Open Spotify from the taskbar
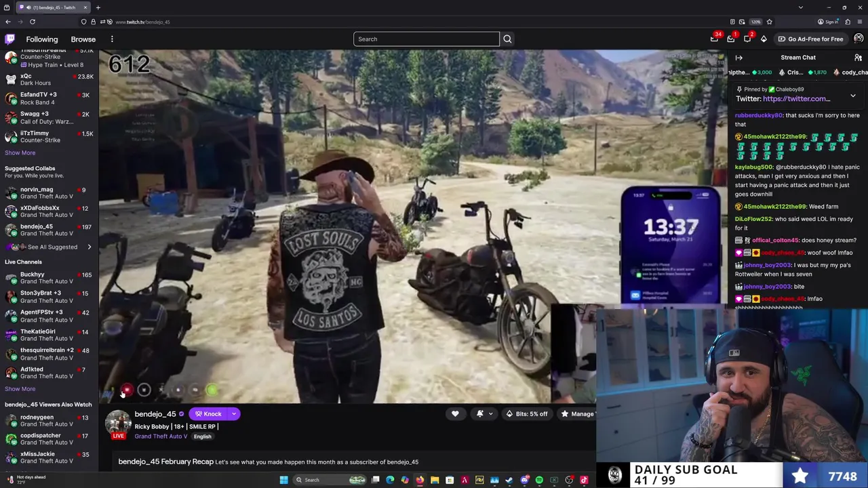 (539, 480)
